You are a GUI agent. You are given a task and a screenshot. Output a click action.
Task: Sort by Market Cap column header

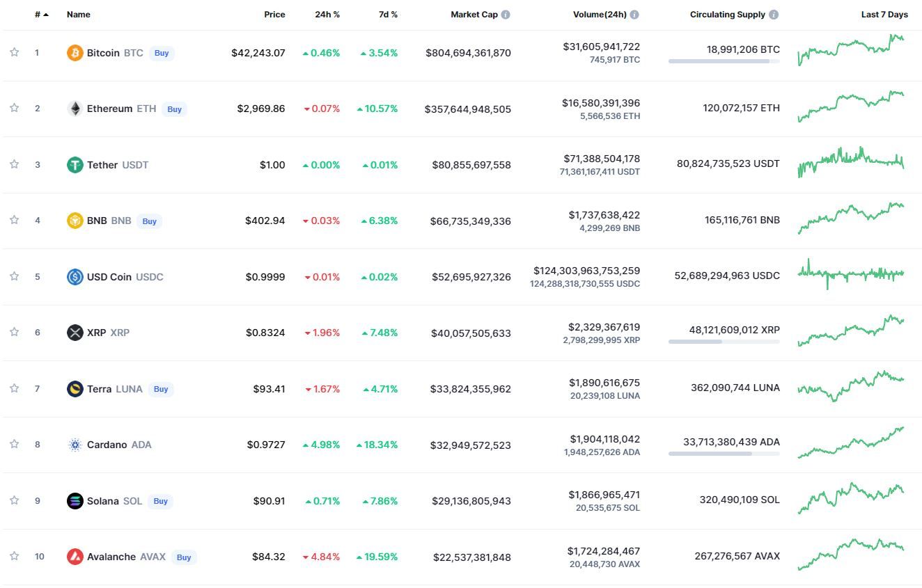pos(474,15)
